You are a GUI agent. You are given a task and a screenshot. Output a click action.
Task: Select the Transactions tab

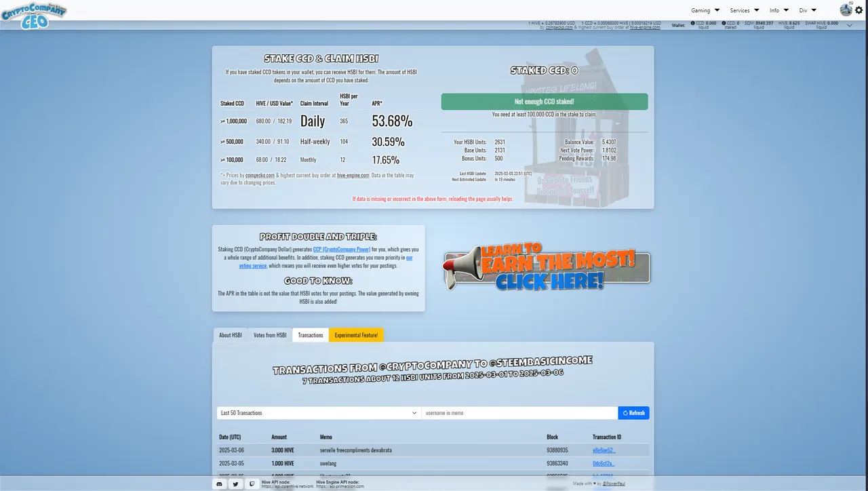point(311,335)
